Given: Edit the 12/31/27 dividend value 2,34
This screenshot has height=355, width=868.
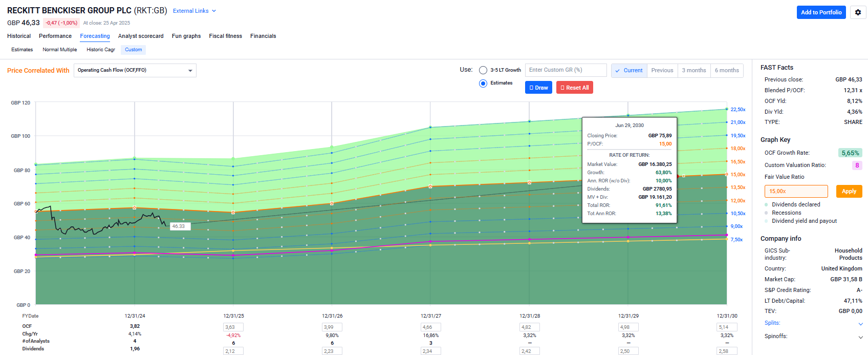Looking at the screenshot, I should 431,351.
